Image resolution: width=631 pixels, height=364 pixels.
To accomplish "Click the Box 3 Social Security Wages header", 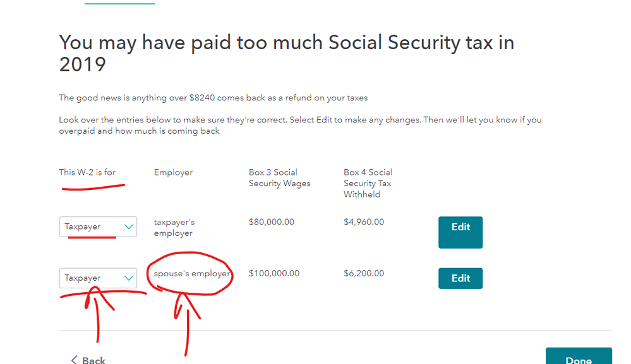I will coord(279,177).
